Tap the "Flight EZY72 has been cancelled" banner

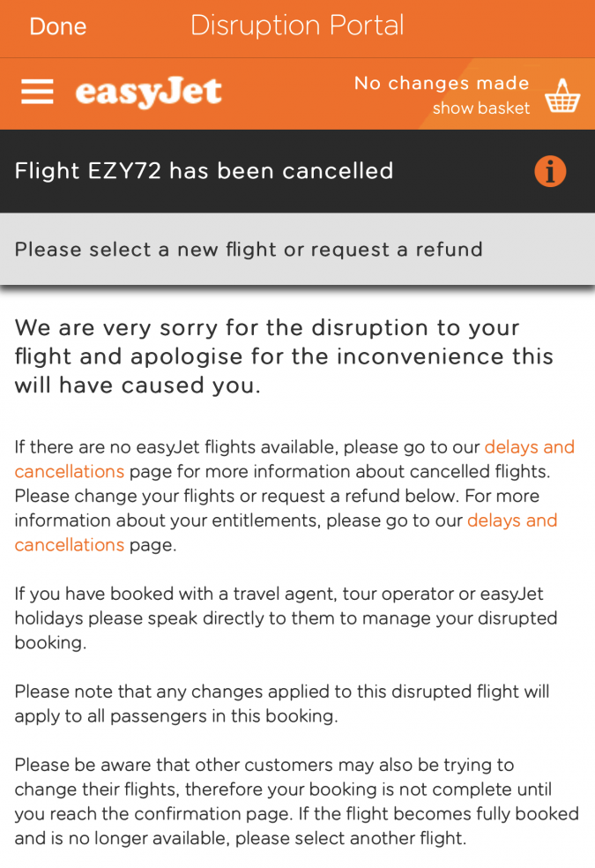coord(204,171)
